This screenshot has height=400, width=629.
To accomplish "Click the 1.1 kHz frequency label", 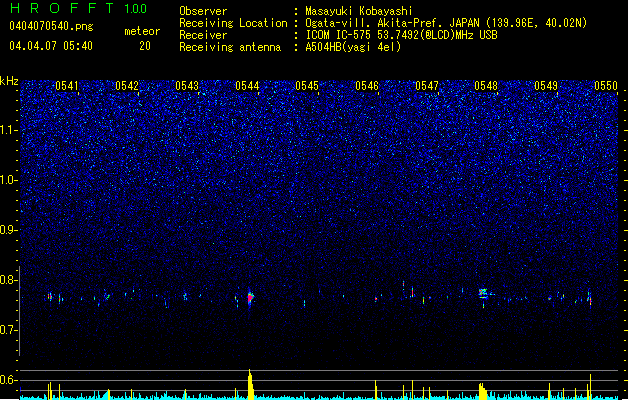I will click(x=8, y=130).
